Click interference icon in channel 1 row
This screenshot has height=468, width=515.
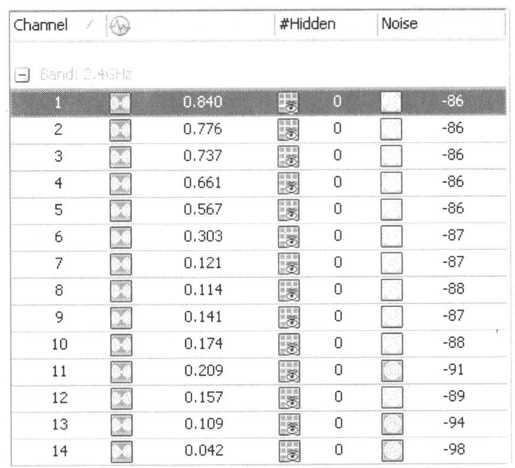[120, 103]
